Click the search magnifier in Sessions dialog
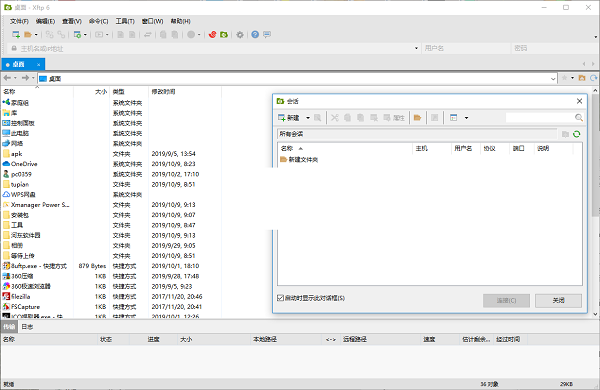 pos(579,117)
